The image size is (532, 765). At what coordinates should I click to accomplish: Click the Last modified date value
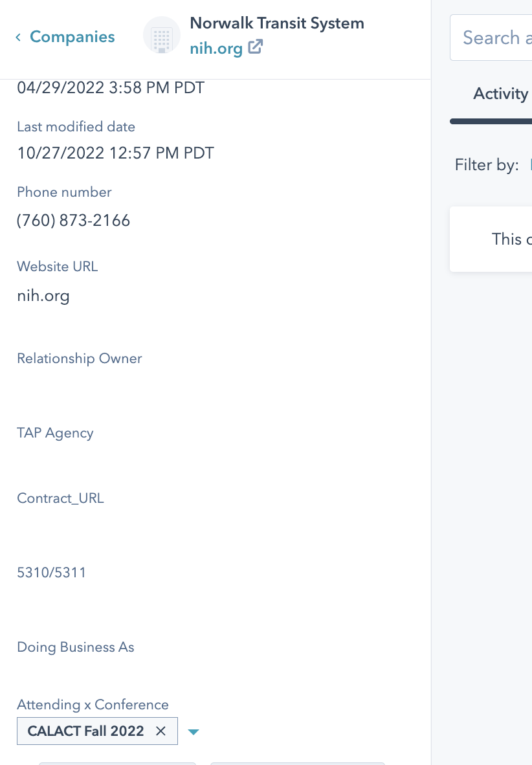(x=115, y=153)
